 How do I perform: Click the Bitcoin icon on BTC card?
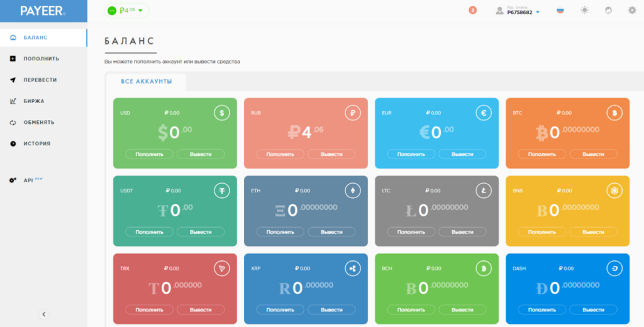[x=614, y=113]
